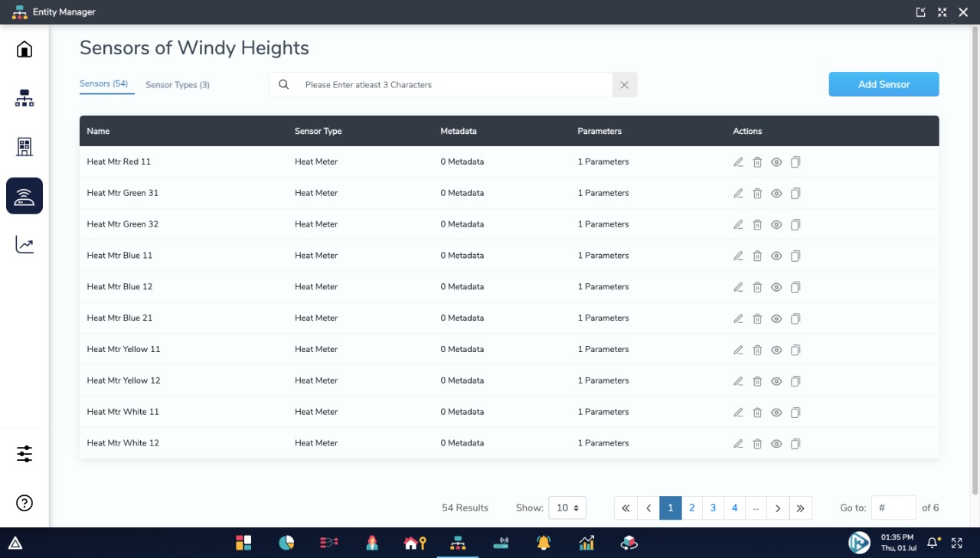This screenshot has width=980, height=558.
Task: Select the Buildings icon in the sidebar
Action: point(24,146)
